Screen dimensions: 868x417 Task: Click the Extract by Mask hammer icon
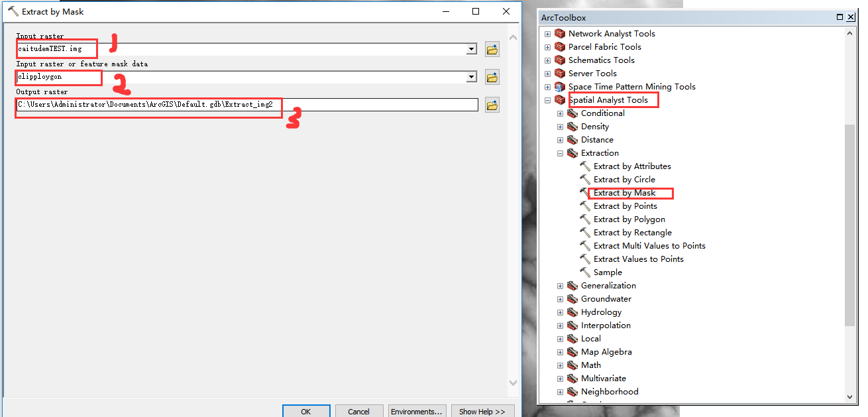(585, 193)
